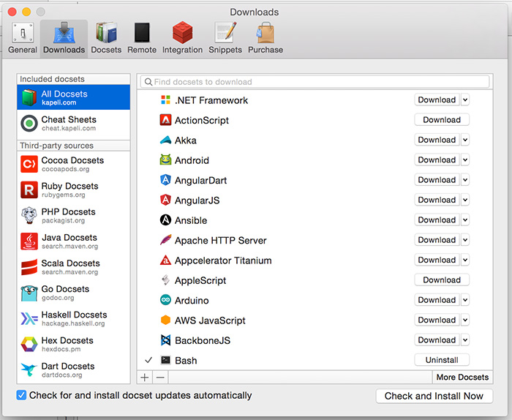Click the Cheat Sheets green circle icon

(x=29, y=123)
